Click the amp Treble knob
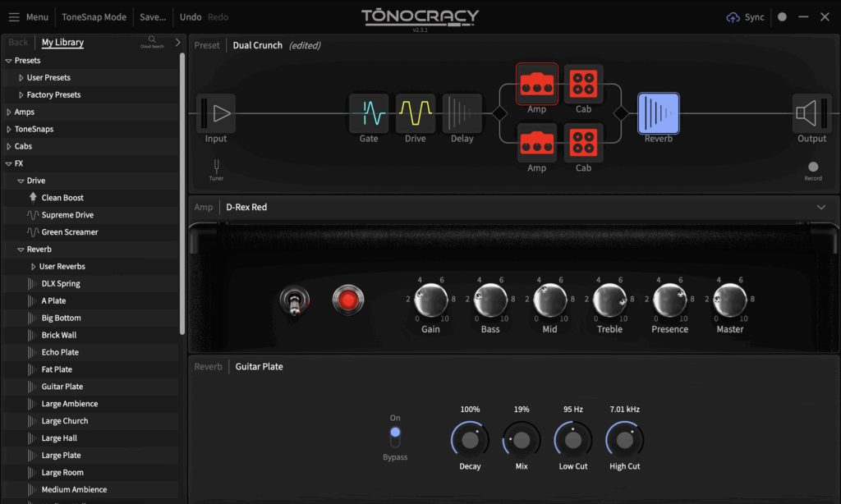The width and height of the screenshot is (841, 504). pos(610,300)
